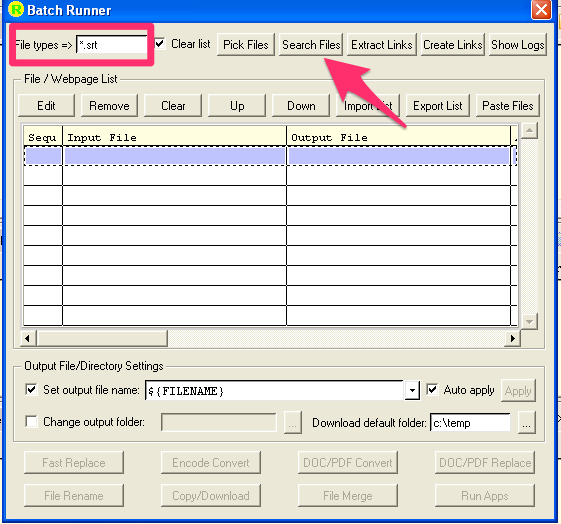Uncheck Set output file name option
Screen dimensions: 561x524
coord(31,389)
